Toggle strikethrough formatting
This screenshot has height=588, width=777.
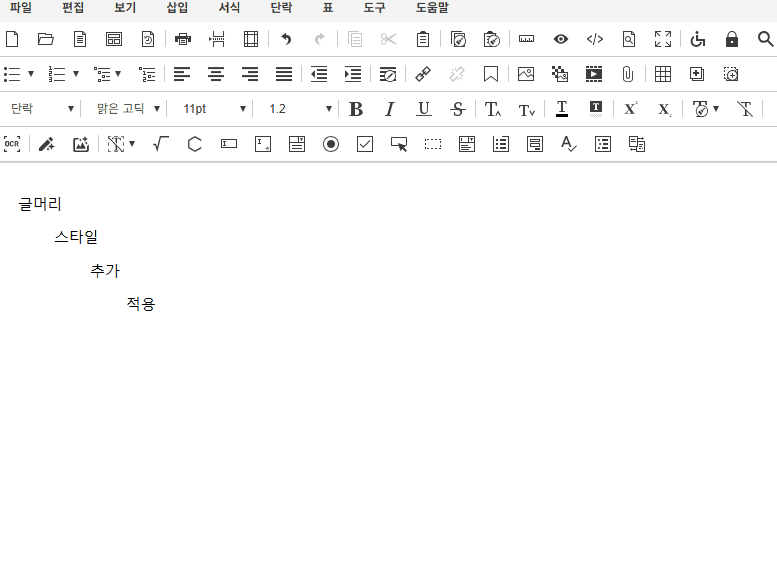tap(458, 109)
